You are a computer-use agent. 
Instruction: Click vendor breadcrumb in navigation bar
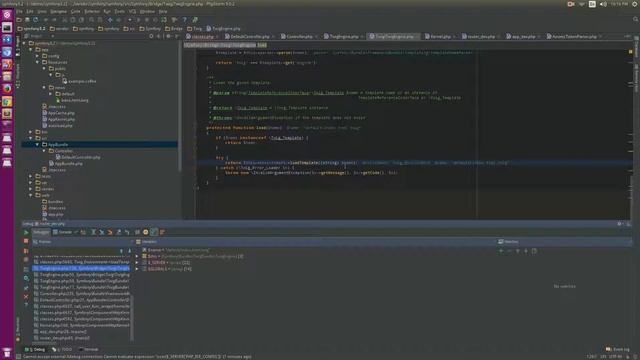59,29
